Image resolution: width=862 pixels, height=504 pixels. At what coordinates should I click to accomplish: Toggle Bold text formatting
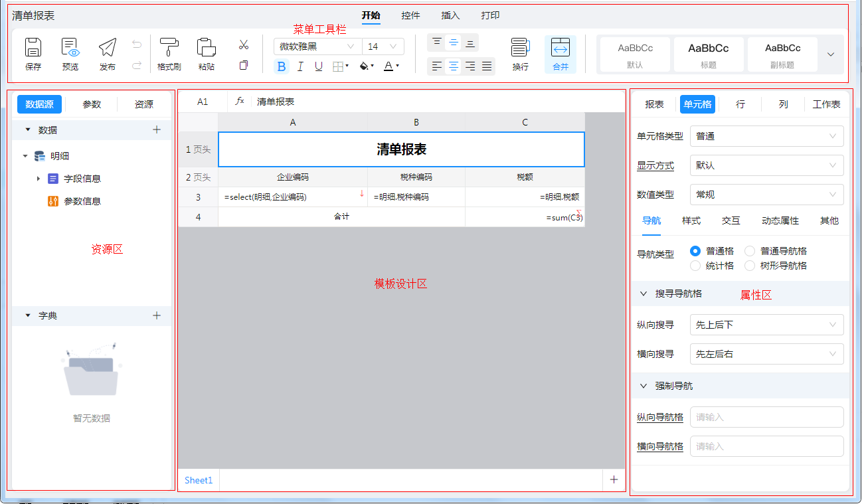point(282,66)
